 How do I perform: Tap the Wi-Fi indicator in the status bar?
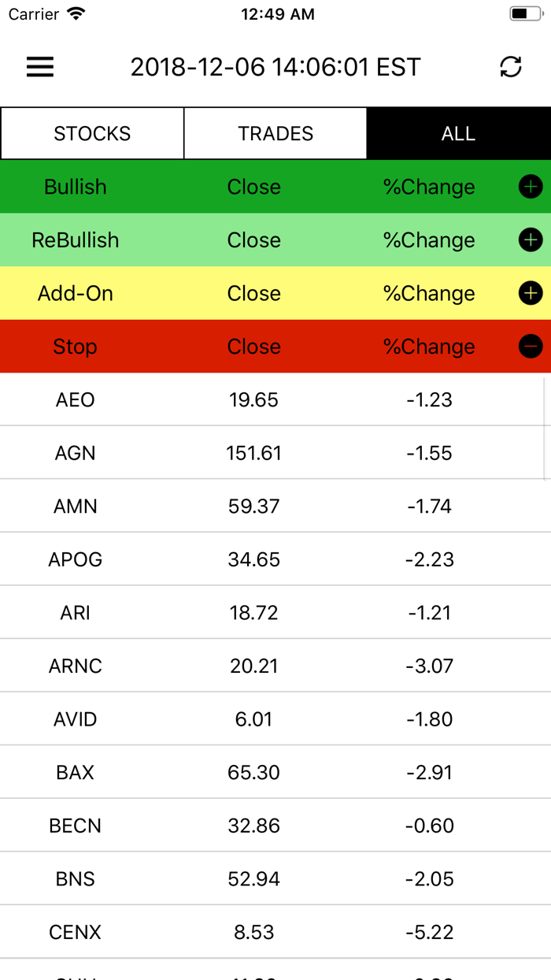click(x=75, y=13)
